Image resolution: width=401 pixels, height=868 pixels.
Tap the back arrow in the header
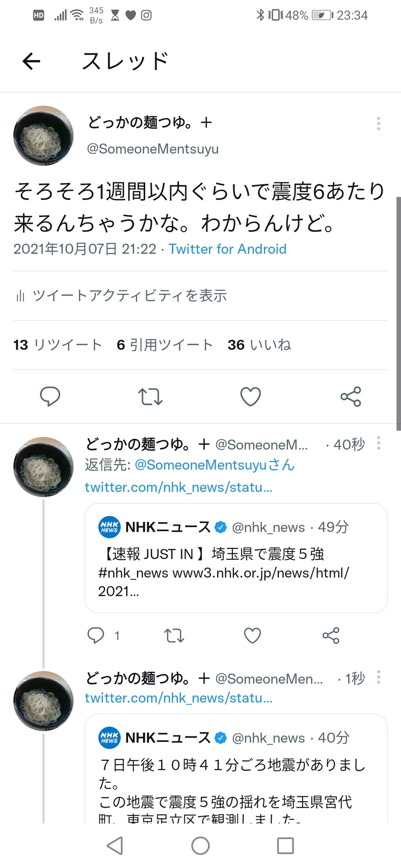click(x=31, y=61)
